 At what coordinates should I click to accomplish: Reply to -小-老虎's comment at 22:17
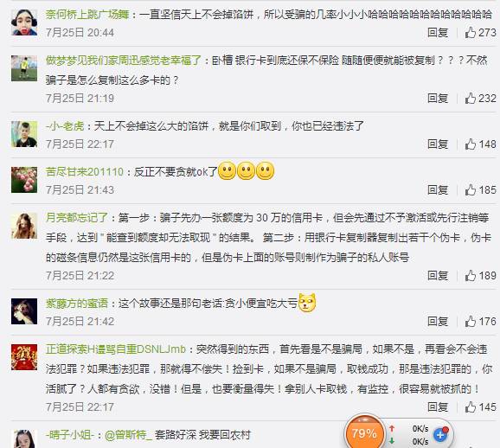438,144
